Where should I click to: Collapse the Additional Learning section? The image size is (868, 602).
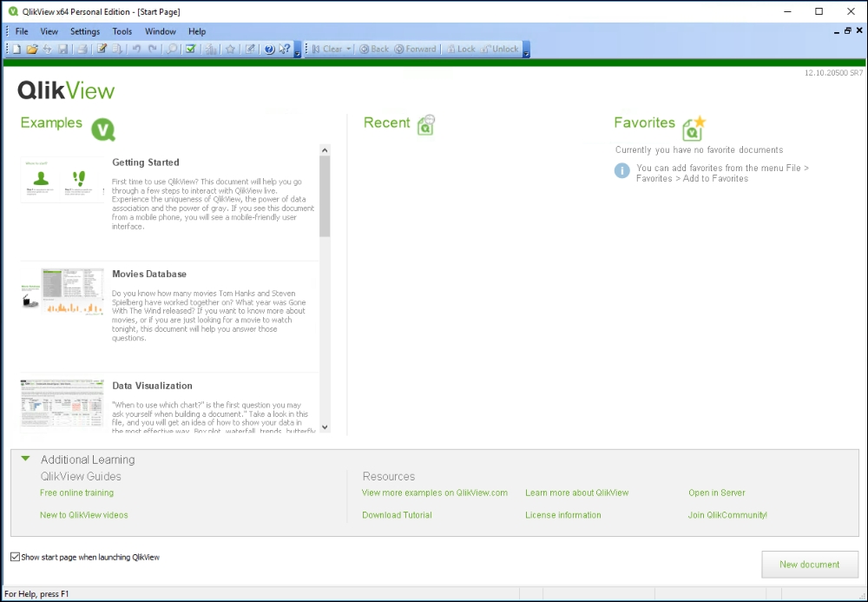25,459
